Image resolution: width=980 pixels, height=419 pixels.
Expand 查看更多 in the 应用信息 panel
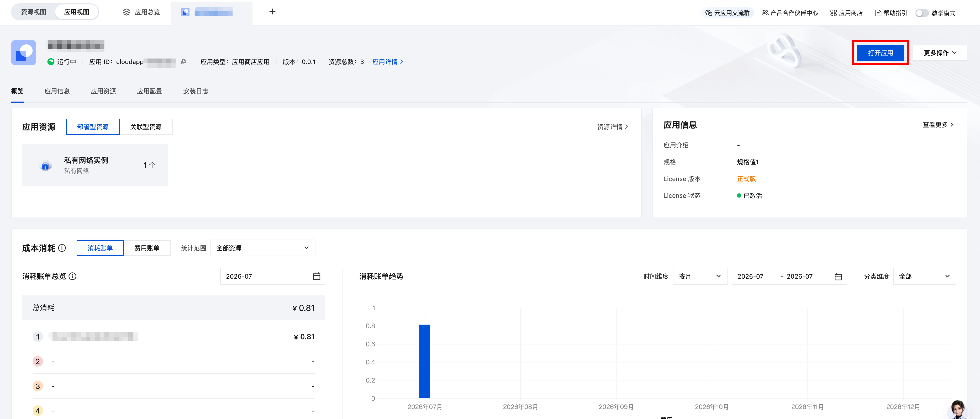(938, 125)
